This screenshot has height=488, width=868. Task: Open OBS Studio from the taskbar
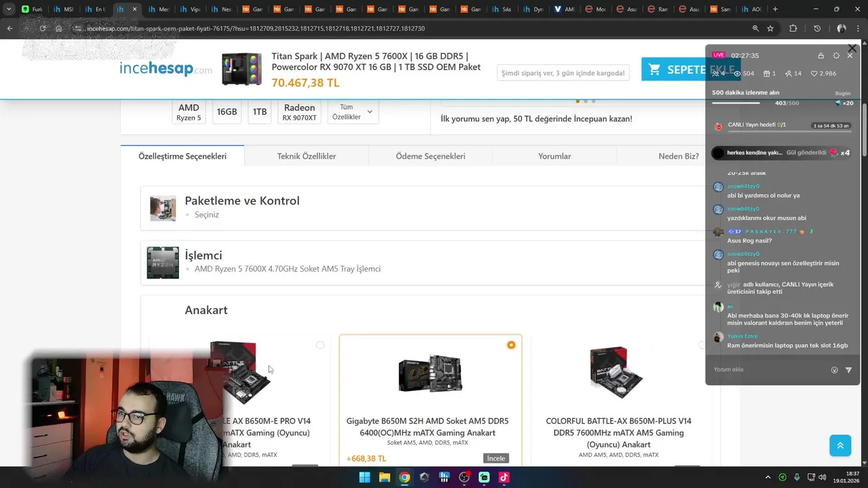(x=464, y=477)
